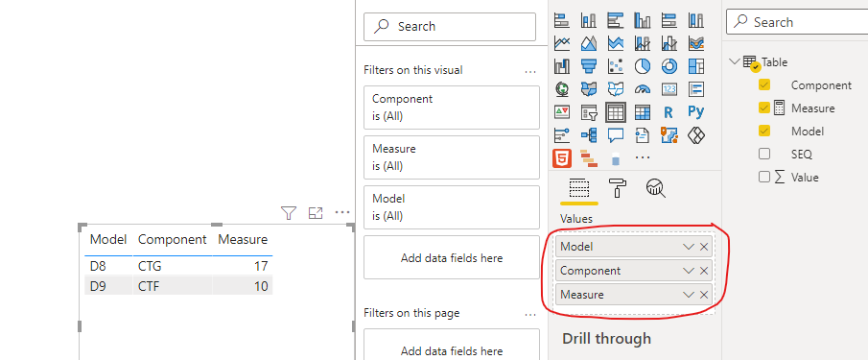Open dropdown for Measure value field
Image resolution: width=868 pixels, height=360 pixels.
tap(689, 295)
